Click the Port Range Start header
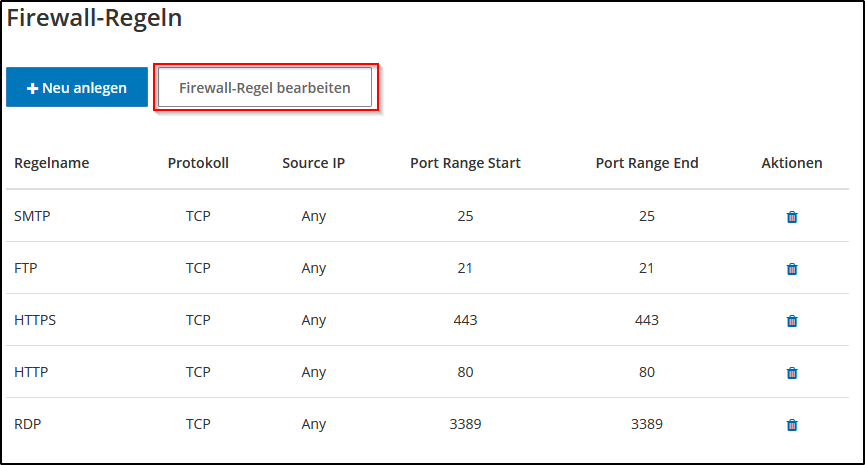The width and height of the screenshot is (865, 465). pyautogui.click(x=465, y=163)
